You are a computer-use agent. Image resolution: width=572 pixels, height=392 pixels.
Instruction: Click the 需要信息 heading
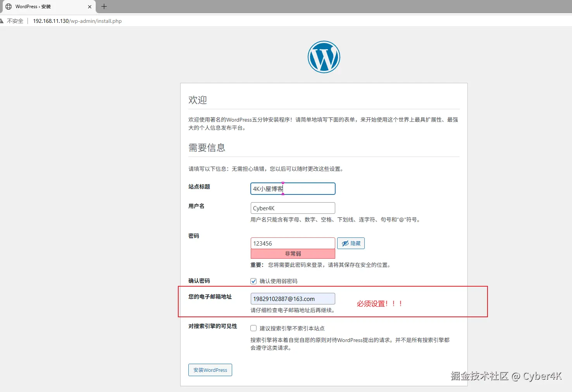tap(207, 148)
